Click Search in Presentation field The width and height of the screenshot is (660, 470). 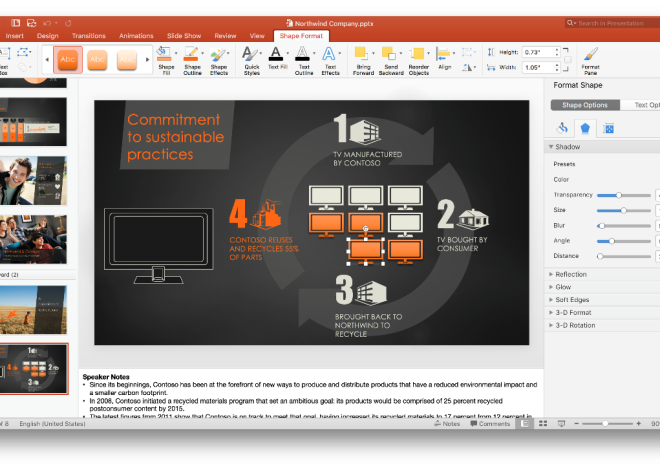click(x=612, y=23)
